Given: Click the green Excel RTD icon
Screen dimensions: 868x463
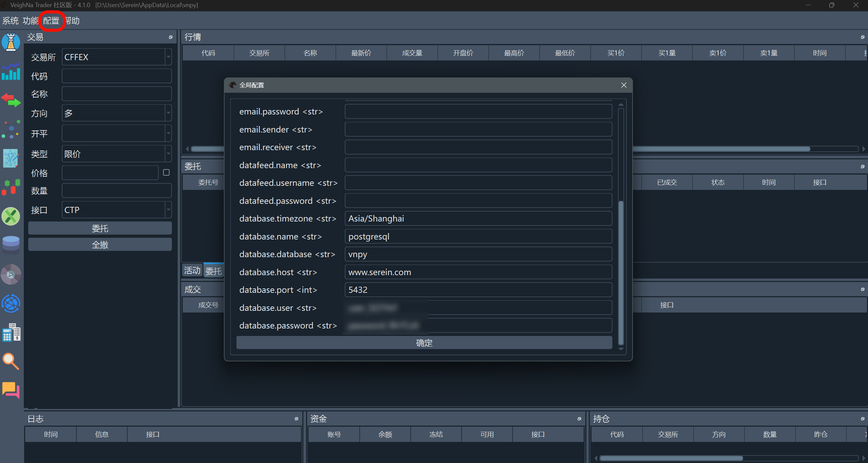Looking at the screenshot, I should point(11,216).
